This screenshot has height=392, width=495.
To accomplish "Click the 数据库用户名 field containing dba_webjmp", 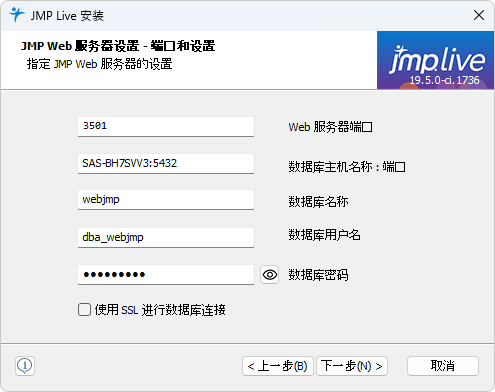I will pyautogui.click(x=166, y=237).
